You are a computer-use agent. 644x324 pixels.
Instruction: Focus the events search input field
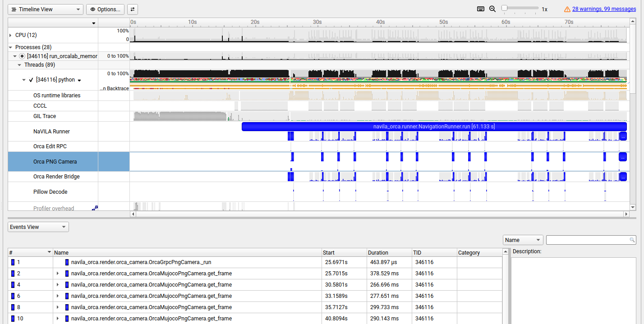(587, 240)
